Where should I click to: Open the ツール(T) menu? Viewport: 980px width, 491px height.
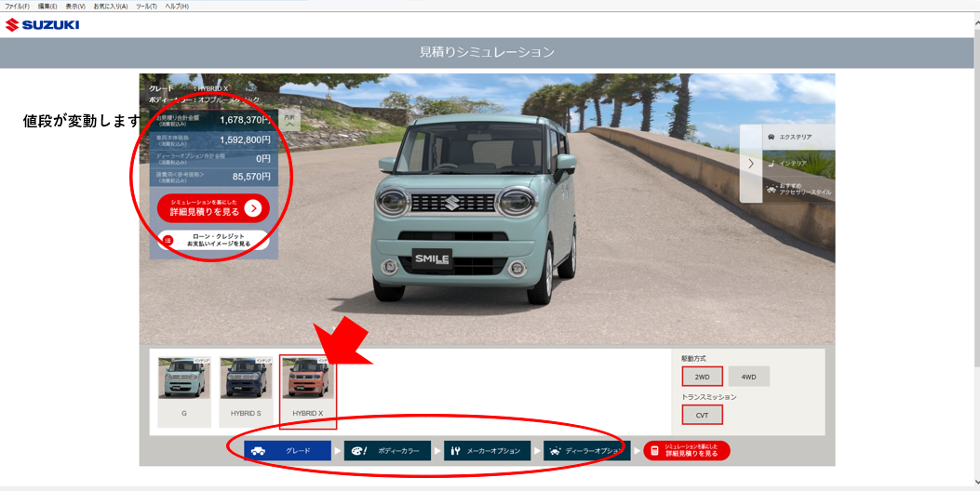[146, 7]
